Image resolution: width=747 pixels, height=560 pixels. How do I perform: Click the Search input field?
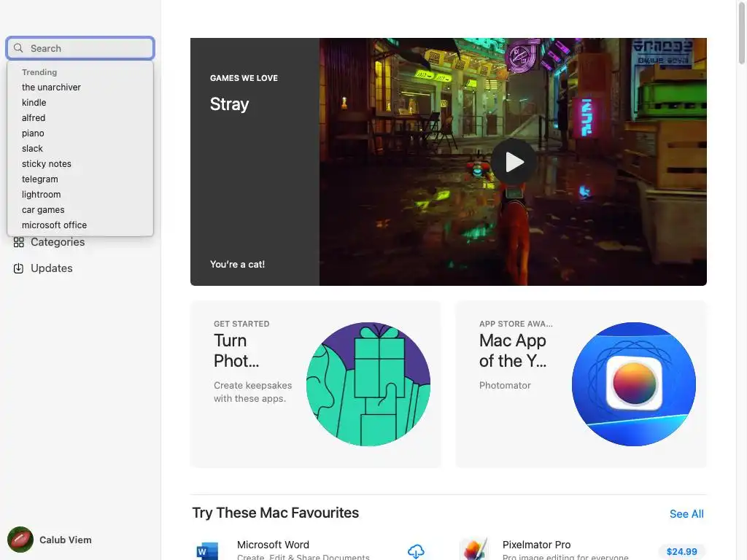(x=80, y=48)
